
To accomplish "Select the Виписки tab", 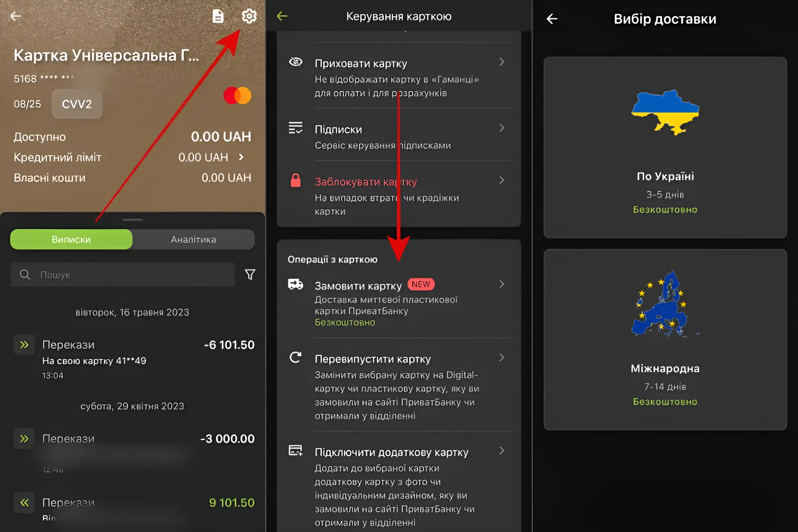I will 71,239.
